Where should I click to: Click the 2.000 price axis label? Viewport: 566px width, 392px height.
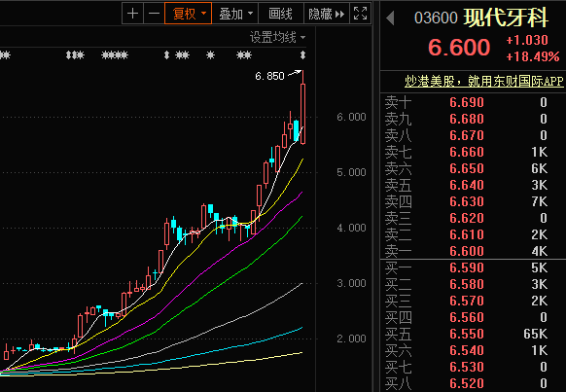[351, 339]
